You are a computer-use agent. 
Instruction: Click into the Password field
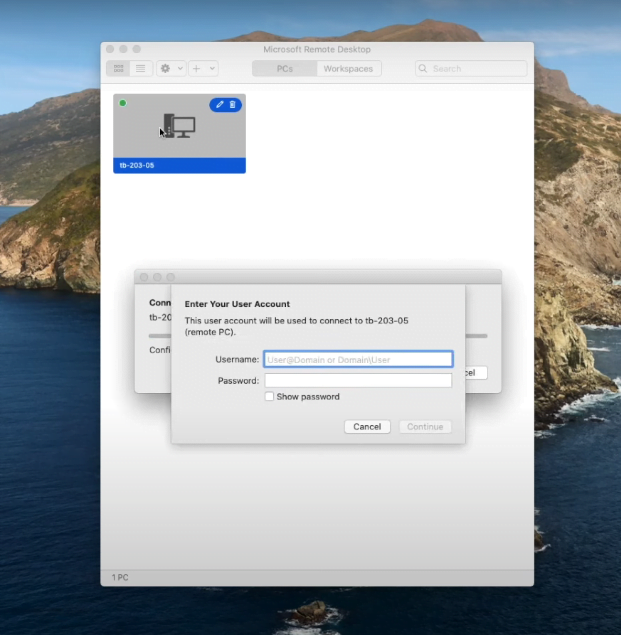358,381
